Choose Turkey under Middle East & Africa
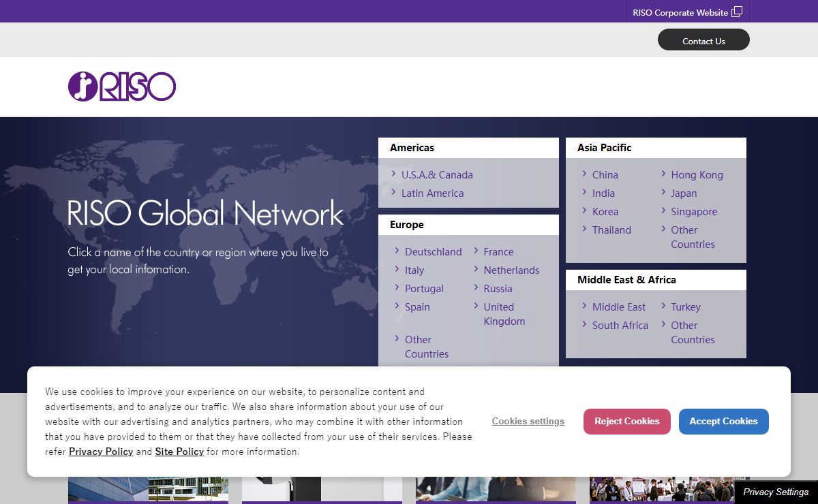Screen dimensions: 818x504 (685, 307)
